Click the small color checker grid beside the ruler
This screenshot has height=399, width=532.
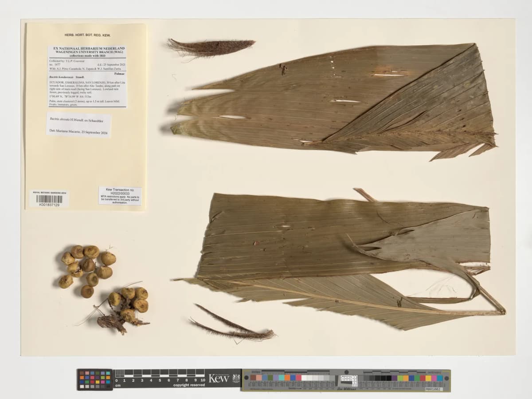95,379
